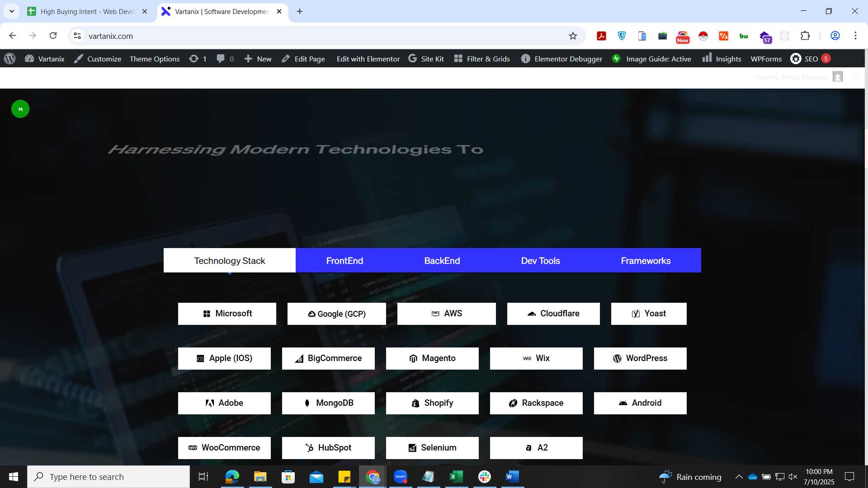Switch to the Dev Tools tab

(540, 260)
